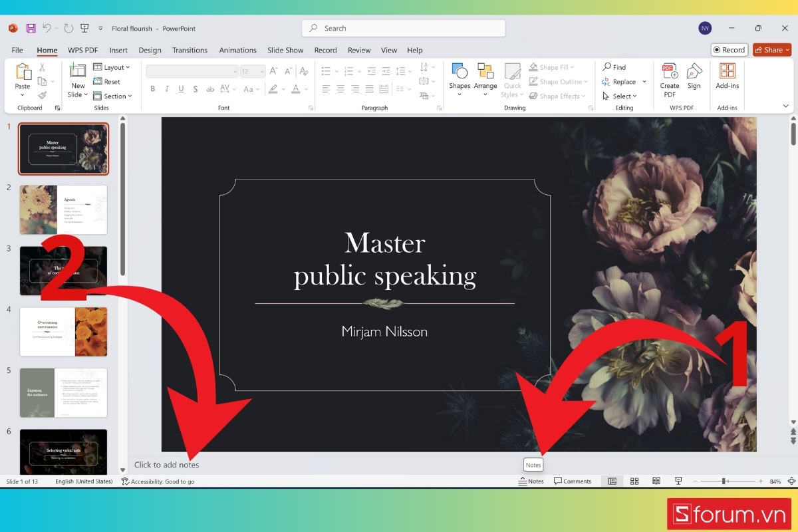Select slide 4 thumbnail in the pane
Screen dimensions: 798x532
[x=63, y=331]
